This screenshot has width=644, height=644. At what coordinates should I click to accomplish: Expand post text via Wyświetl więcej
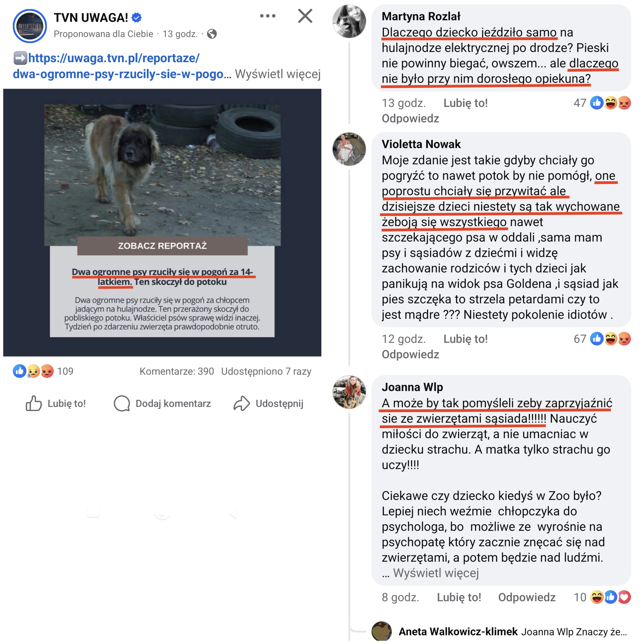pyautogui.click(x=278, y=74)
